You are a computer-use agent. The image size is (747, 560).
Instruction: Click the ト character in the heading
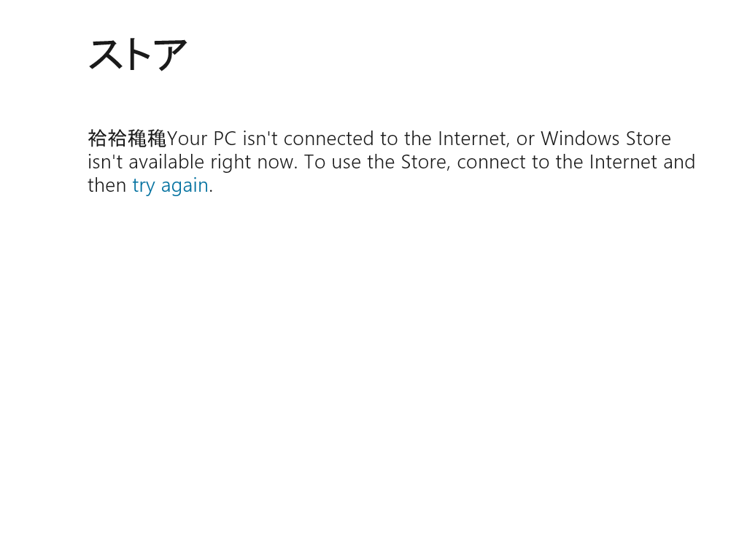139,54
